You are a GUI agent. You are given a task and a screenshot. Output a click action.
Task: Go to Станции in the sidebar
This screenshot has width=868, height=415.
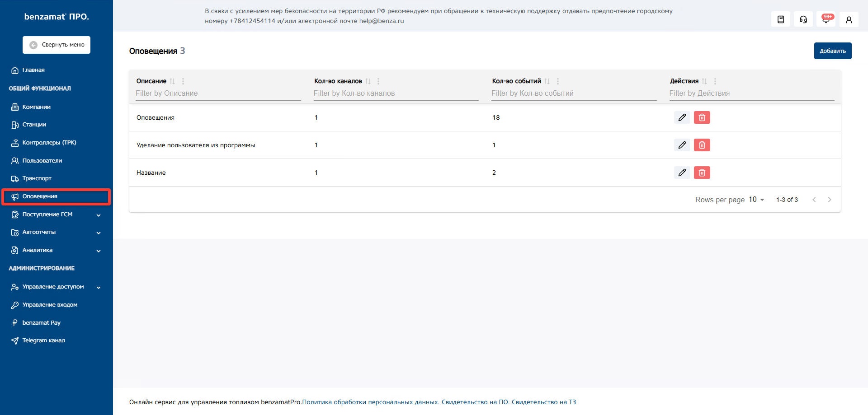34,125
